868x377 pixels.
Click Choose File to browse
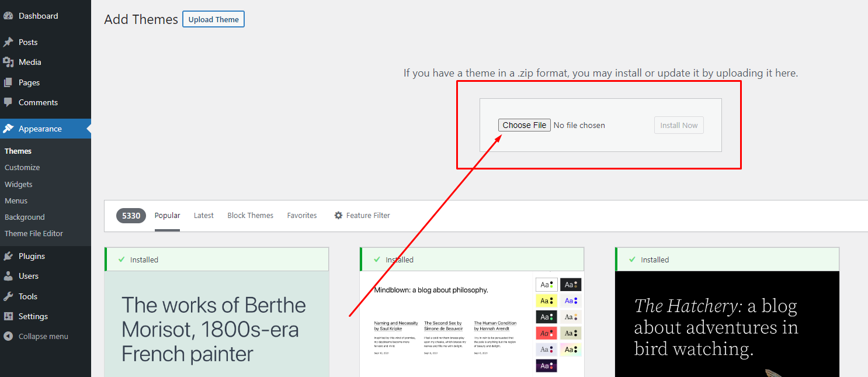click(524, 125)
